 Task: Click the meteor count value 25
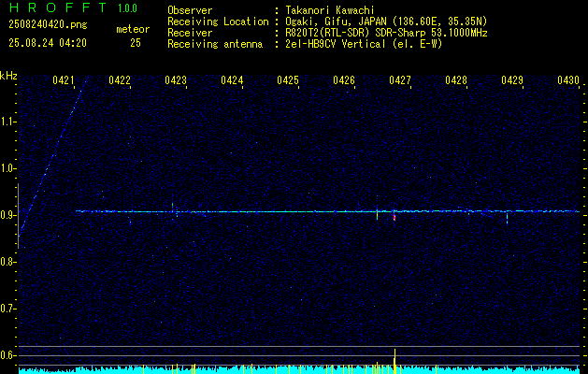(x=136, y=43)
